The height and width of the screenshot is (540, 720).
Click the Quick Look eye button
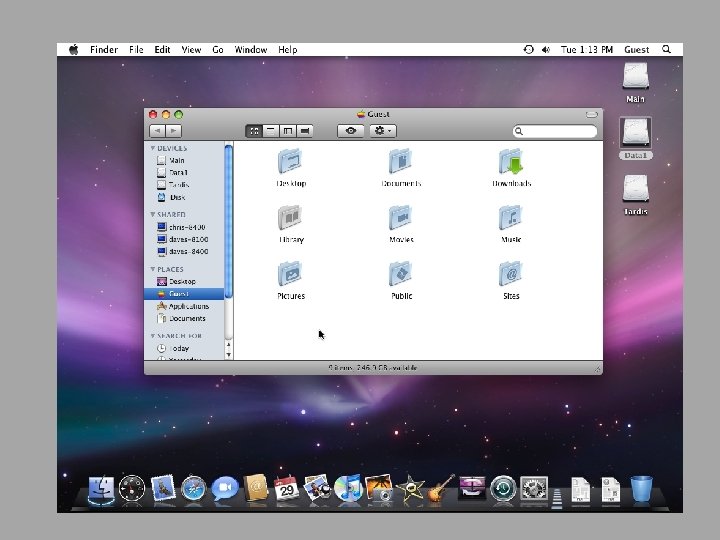(351, 131)
